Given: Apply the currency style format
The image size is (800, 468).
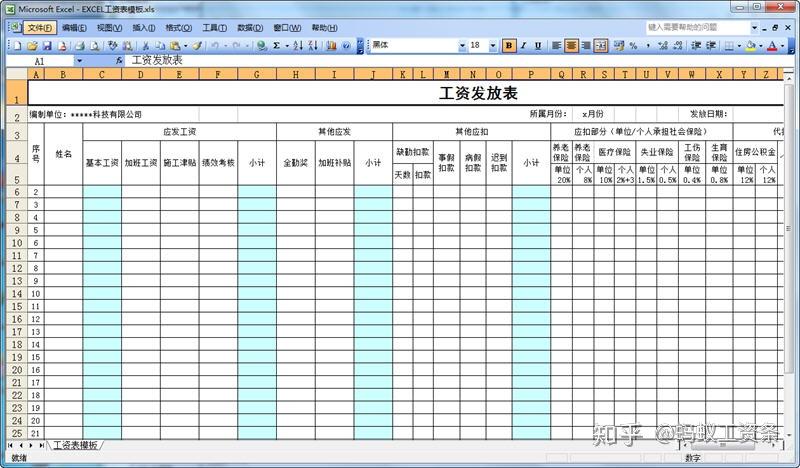Looking at the screenshot, I should point(619,46).
